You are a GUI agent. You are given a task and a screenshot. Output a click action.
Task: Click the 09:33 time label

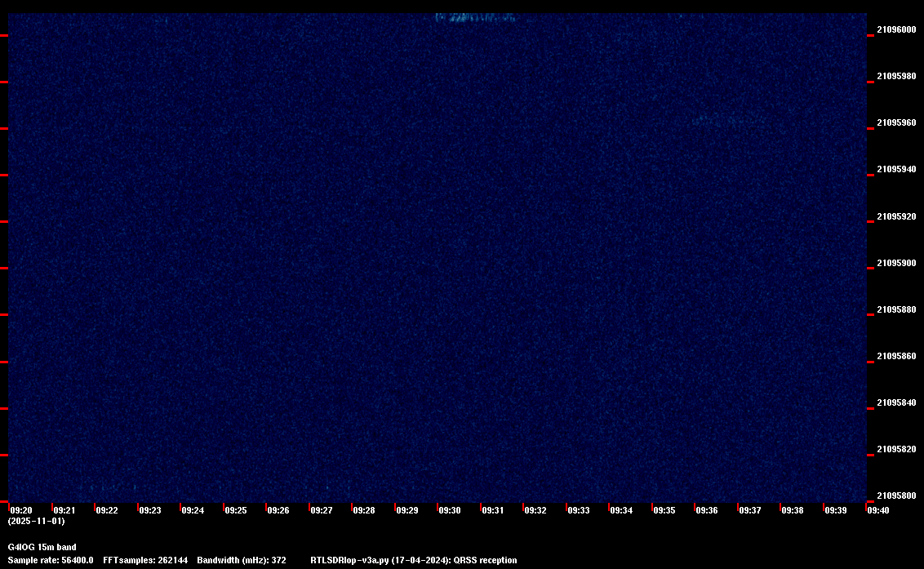(x=579, y=510)
